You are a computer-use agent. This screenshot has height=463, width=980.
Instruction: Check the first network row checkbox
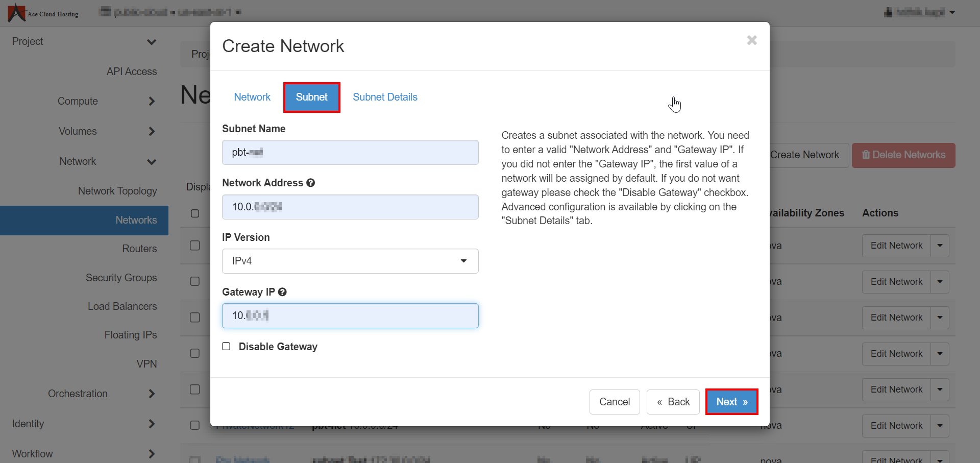click(x=195, y=246)
